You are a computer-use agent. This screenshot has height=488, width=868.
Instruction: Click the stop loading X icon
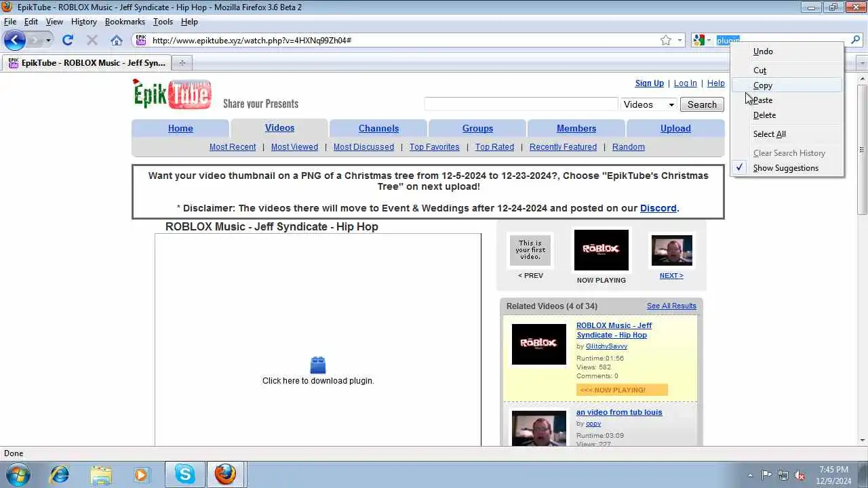pyautogui.click(x=92, y=40)
